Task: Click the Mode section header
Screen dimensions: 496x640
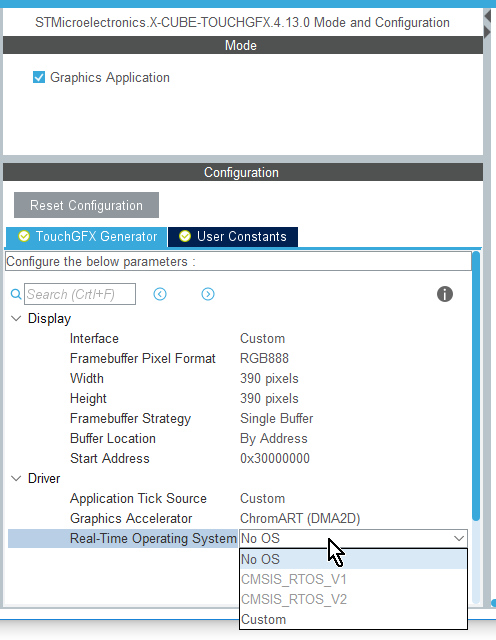Action: [243, 45]
